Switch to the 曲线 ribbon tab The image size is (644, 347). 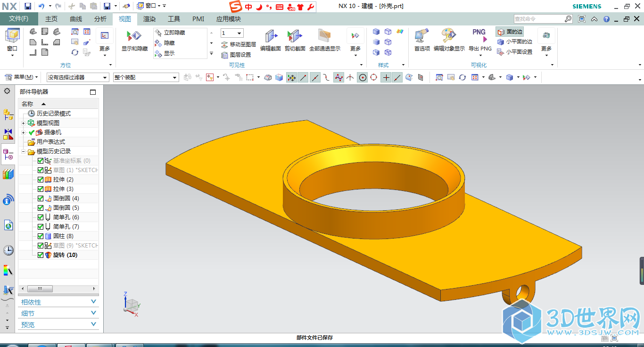click(x=76, y=19)
